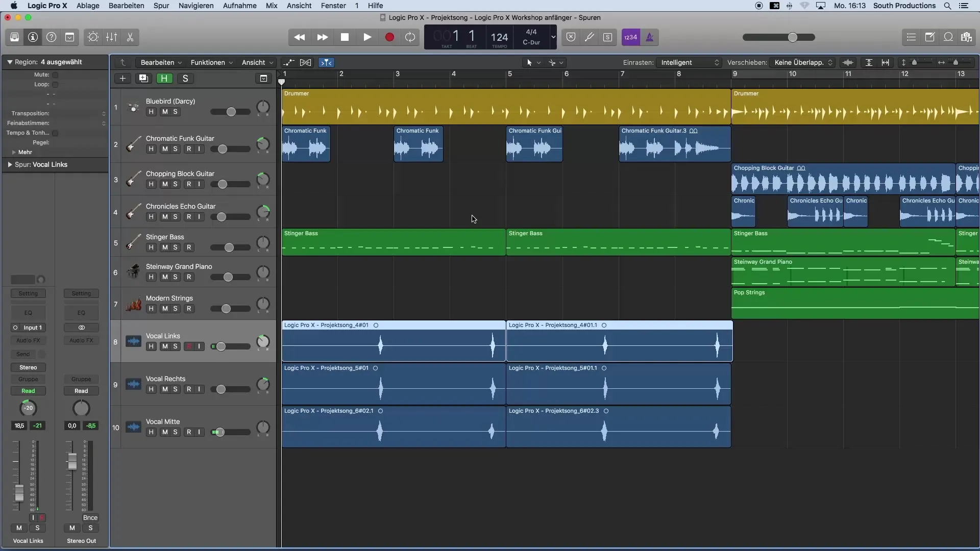This screenshot has height=551, width=980.
Task: Click the waveform zoom icon
Action: point(848,63)
